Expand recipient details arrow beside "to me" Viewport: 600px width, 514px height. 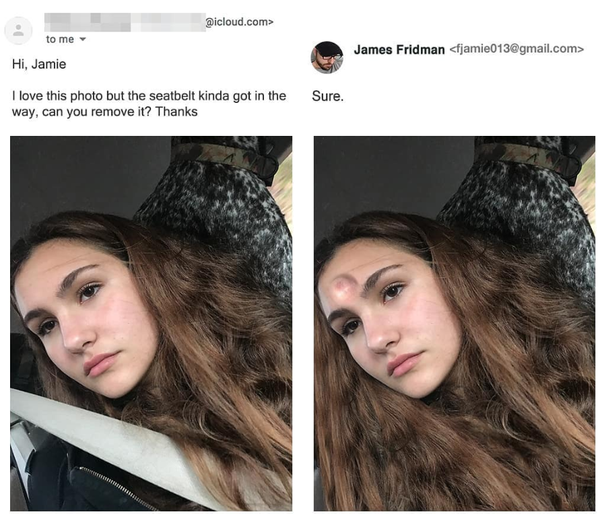point(83,39)
